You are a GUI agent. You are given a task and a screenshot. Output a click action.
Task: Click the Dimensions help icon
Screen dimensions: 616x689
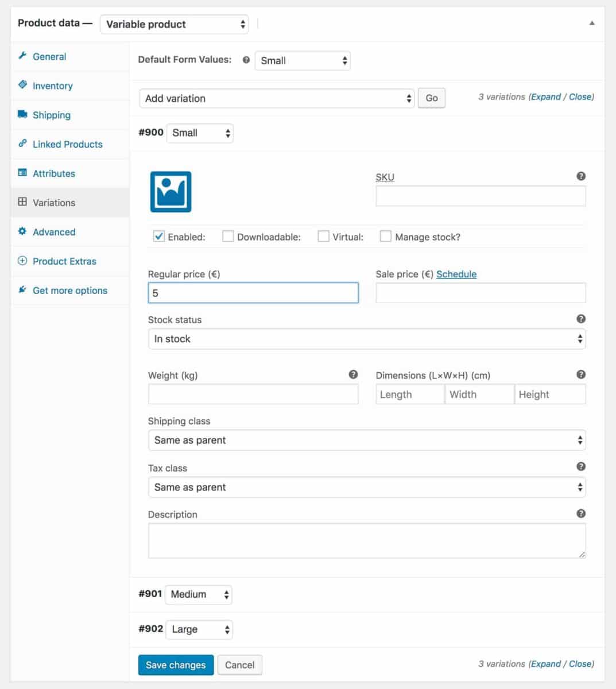tap(581, 374)
